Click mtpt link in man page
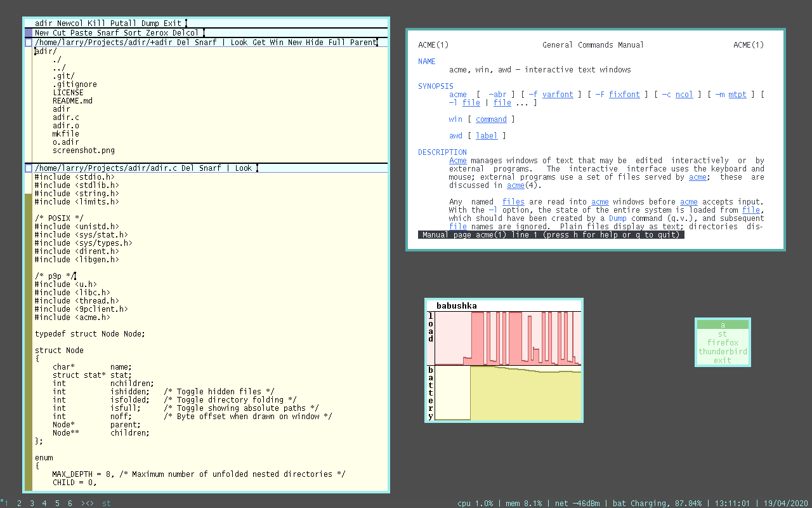The height and width of the screenshot is (508, 812). 738,95
